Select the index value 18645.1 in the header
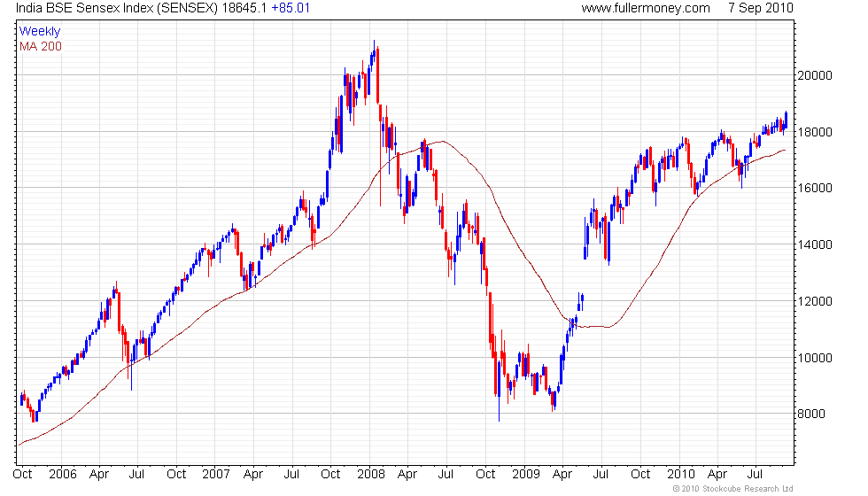The image size is (868, 496). [244, 8]
